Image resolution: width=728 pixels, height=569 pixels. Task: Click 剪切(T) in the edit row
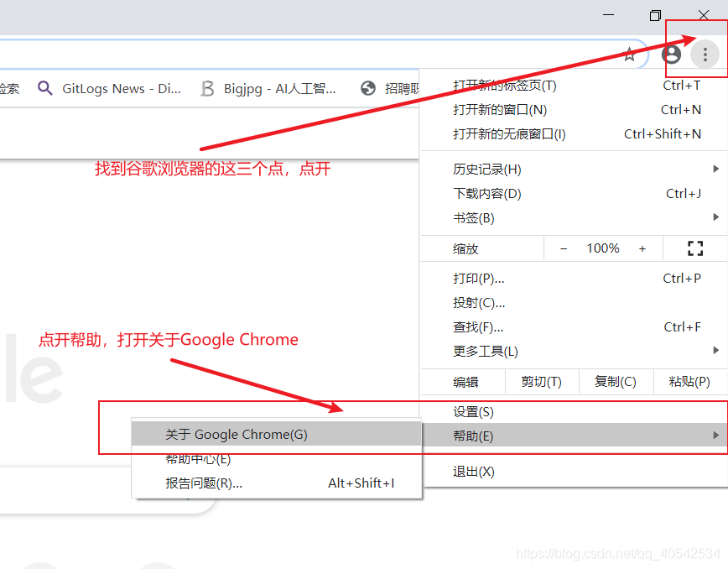(541, 382)
